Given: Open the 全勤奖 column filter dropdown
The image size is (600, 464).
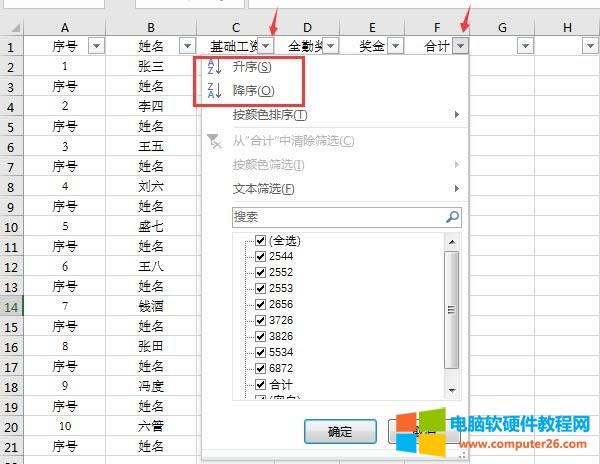Looking at the screenshot, I should pyautogui.click(x=331, y=46).
